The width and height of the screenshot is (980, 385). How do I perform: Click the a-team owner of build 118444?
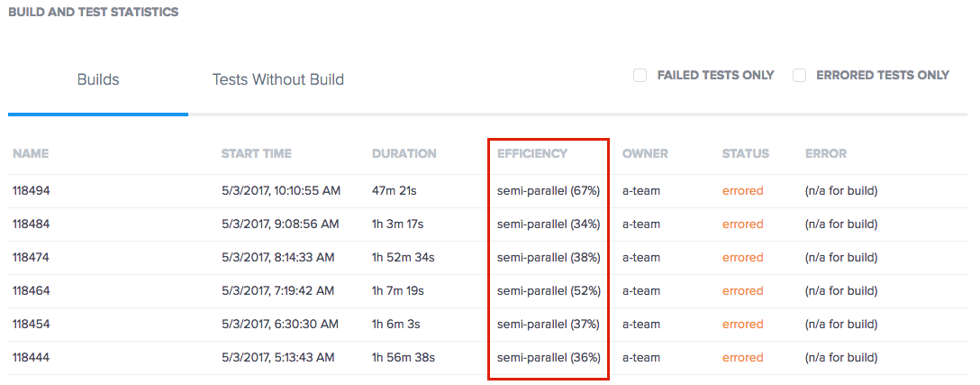[x=641, y=357]
